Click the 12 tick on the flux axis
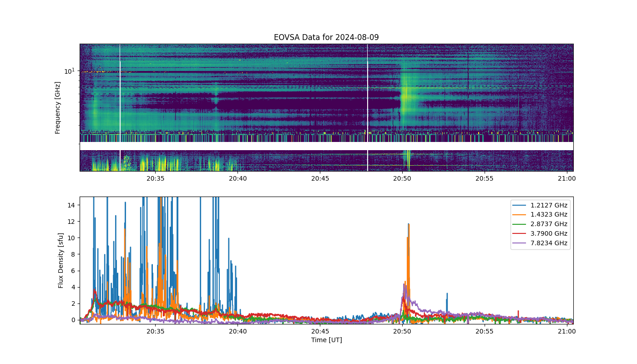The image size is (637, 364). [x=72, y=222]
